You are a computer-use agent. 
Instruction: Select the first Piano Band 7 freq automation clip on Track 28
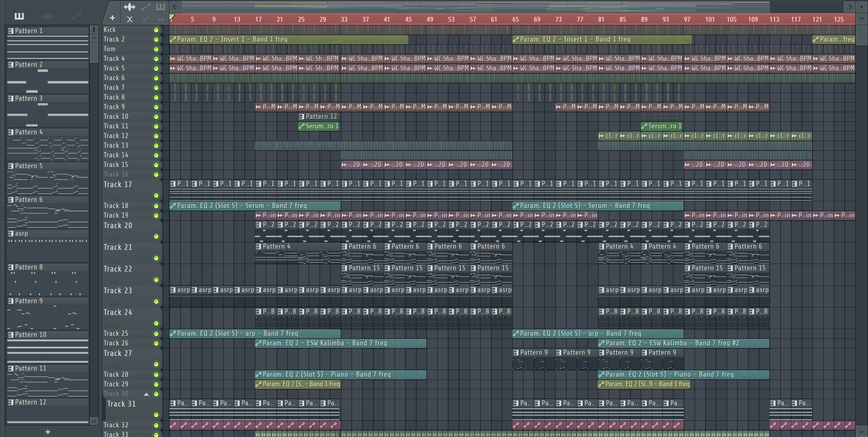(341, 374)
